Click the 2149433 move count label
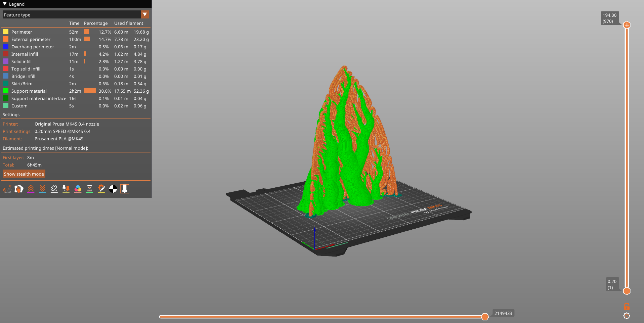Image resolution: width=644 pixels, height=323 pixels. click(503, 313)
